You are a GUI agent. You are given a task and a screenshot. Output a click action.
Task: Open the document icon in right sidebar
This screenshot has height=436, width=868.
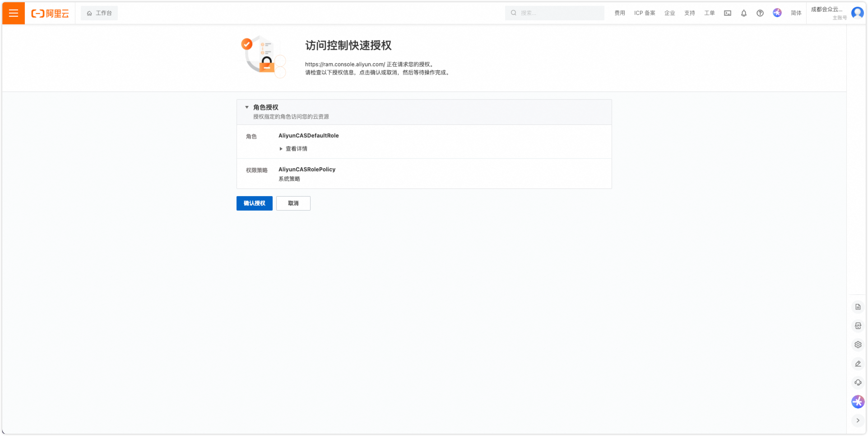pyautogui.click(x=858, y=307)
